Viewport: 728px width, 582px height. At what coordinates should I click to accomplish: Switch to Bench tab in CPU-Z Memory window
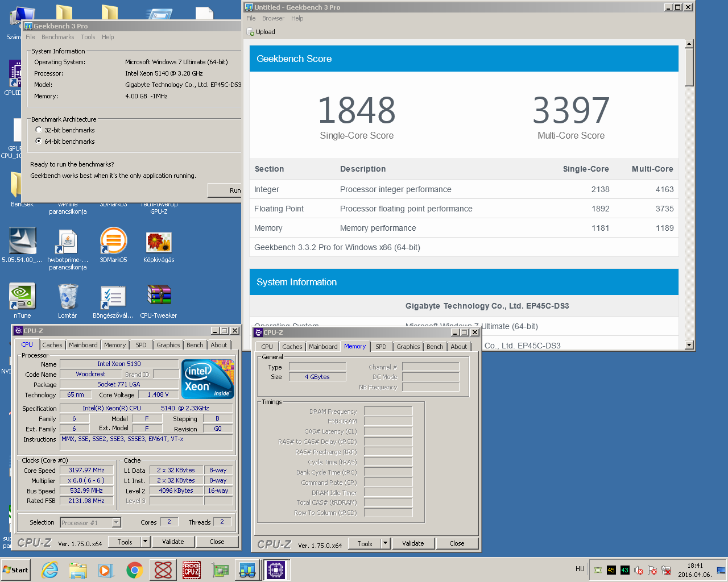[435, 347]
